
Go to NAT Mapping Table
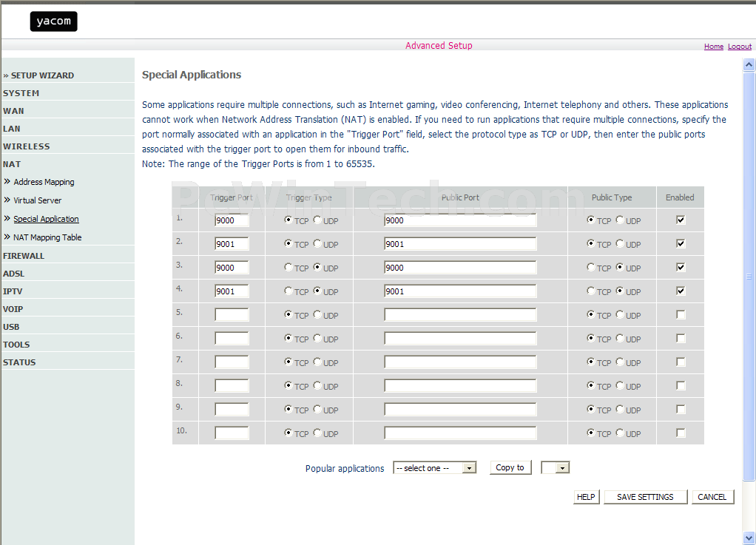coord(47,237)
